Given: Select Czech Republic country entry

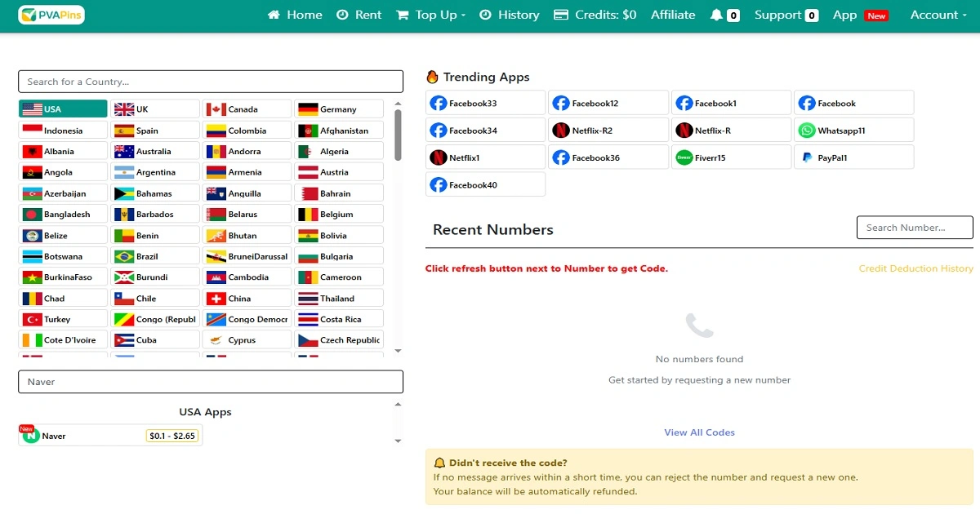Looking at the screenshot, I should 339,340.
